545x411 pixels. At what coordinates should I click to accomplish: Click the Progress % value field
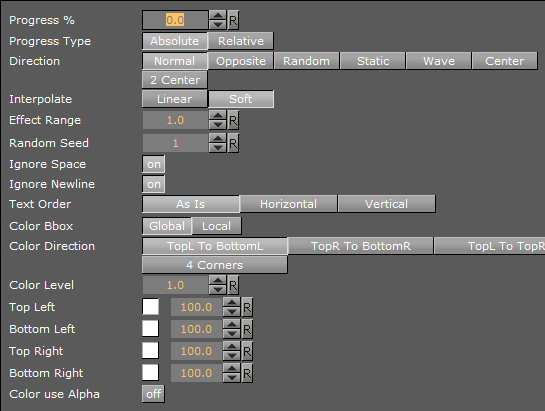[x=175, y=20]
